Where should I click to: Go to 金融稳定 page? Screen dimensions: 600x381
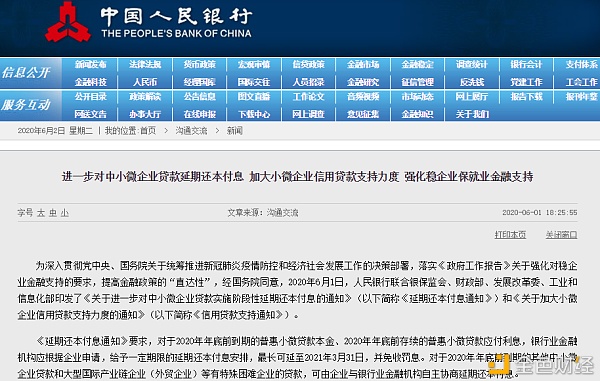pyautogui.click(x=417, y=64)
